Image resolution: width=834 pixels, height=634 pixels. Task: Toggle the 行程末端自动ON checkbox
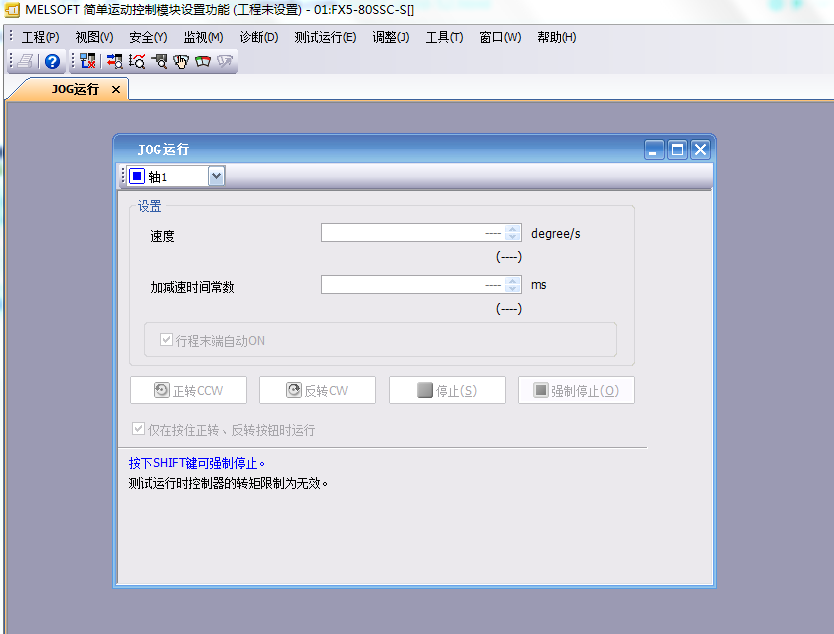pos(166,340)
